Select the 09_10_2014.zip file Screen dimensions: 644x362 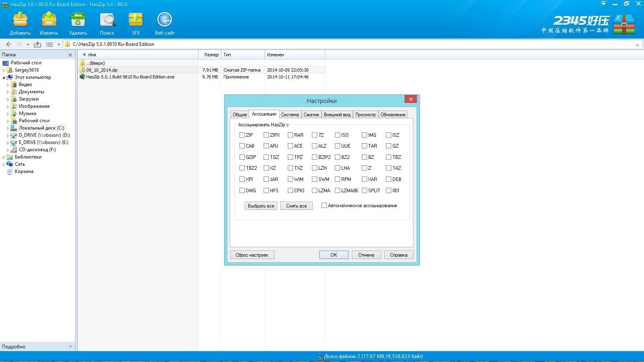(102, 70)
